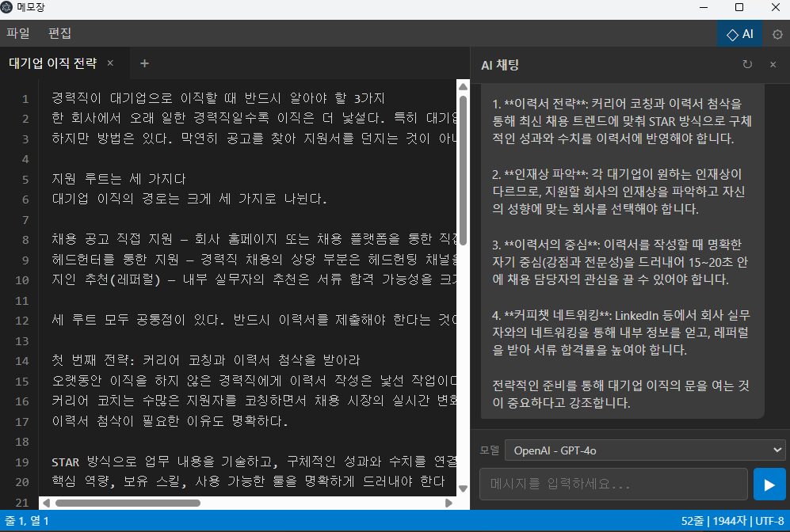The width and height of the screenshot is (790, 532).
Task: Close the 대기업 이직 전략 tab
Action: 110,63
